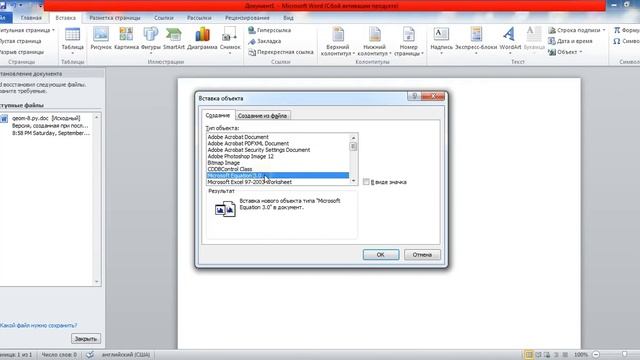Open the Нижний колонтитул footer menu
This screenshot has width=640, height=360.
tap(374, 41)
